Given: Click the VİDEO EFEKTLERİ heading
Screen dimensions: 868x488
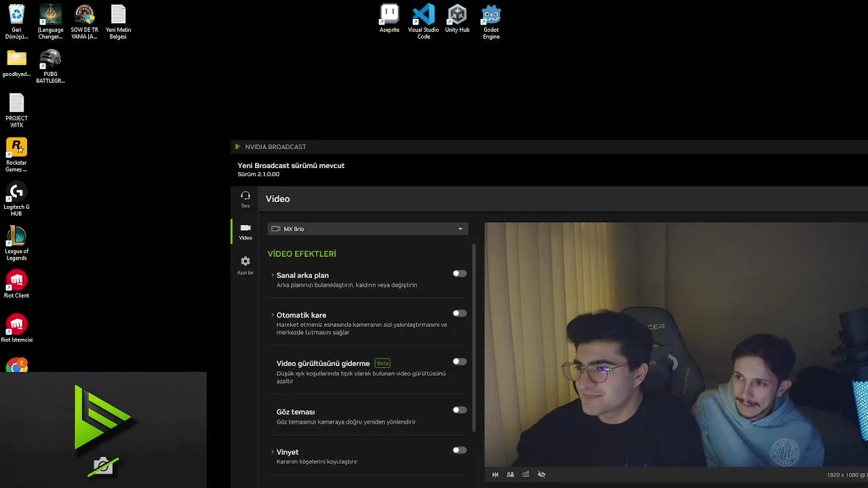Looking at the screenshot, I should 302,254.
